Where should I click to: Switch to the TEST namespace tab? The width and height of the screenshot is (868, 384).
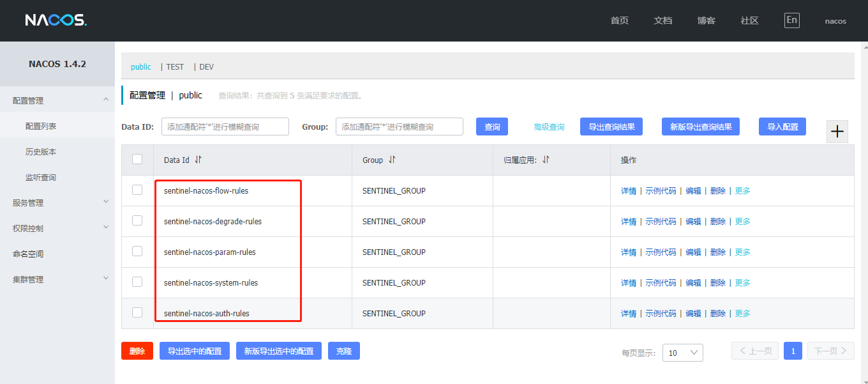[x=175, y=66]
